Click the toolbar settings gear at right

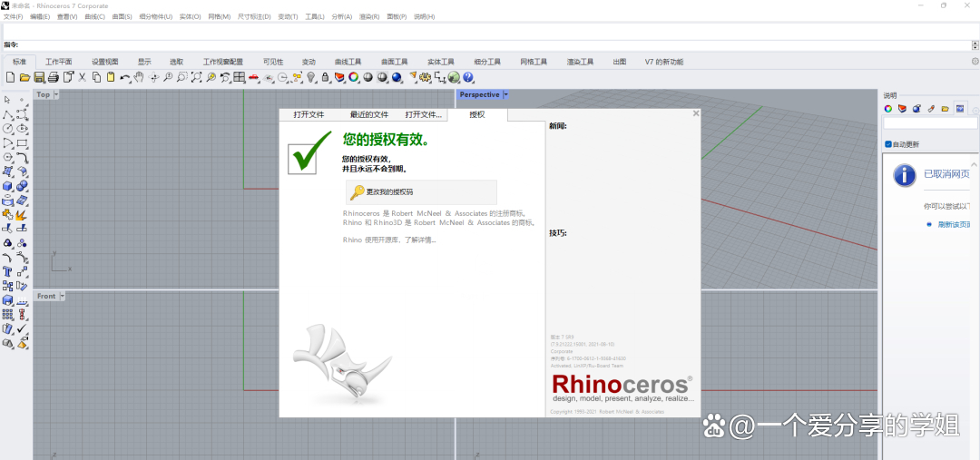pyautogui.click(x=975, y=62)
